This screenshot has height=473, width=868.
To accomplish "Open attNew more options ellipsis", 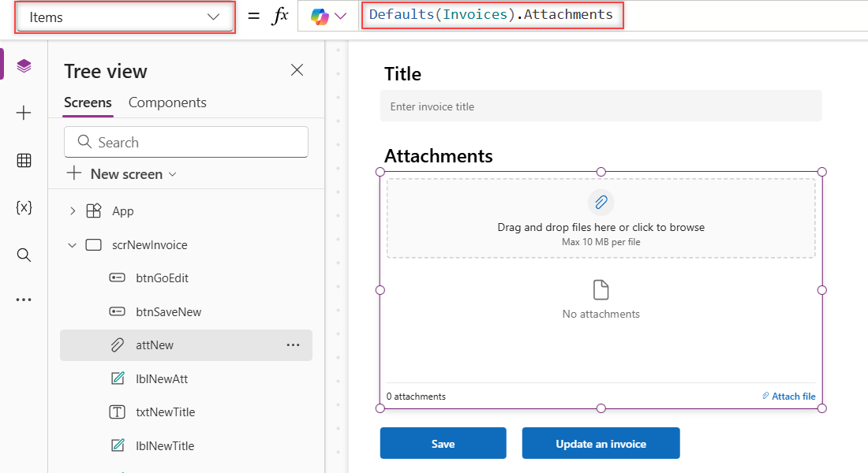I will (293, 345).
